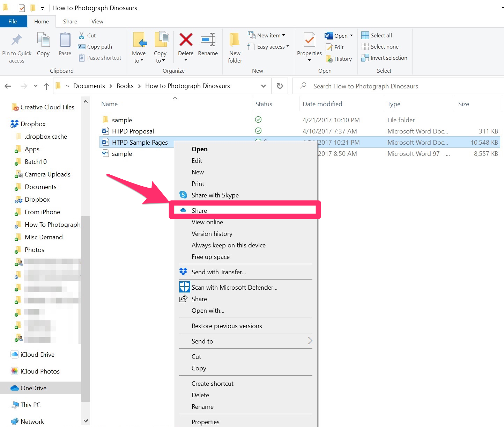
Task: Click Select none in the ribbon
Action: (x=380, y=46)
